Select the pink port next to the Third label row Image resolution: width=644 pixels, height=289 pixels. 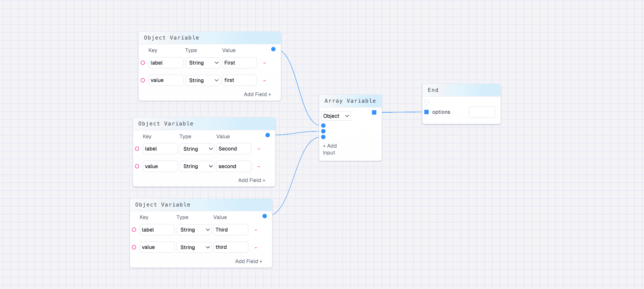point(134,230)
